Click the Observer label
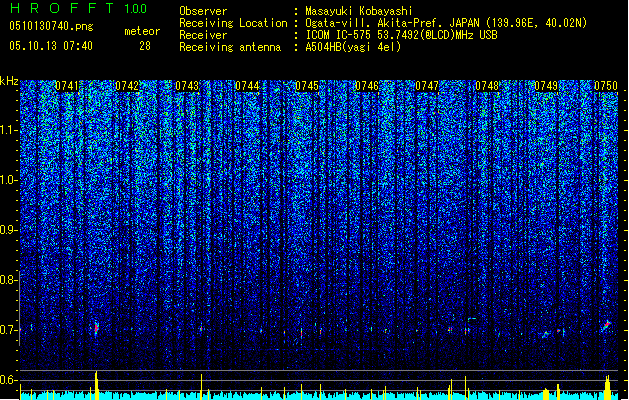Viewport: 629px width, 400px height. click(203, 11)
